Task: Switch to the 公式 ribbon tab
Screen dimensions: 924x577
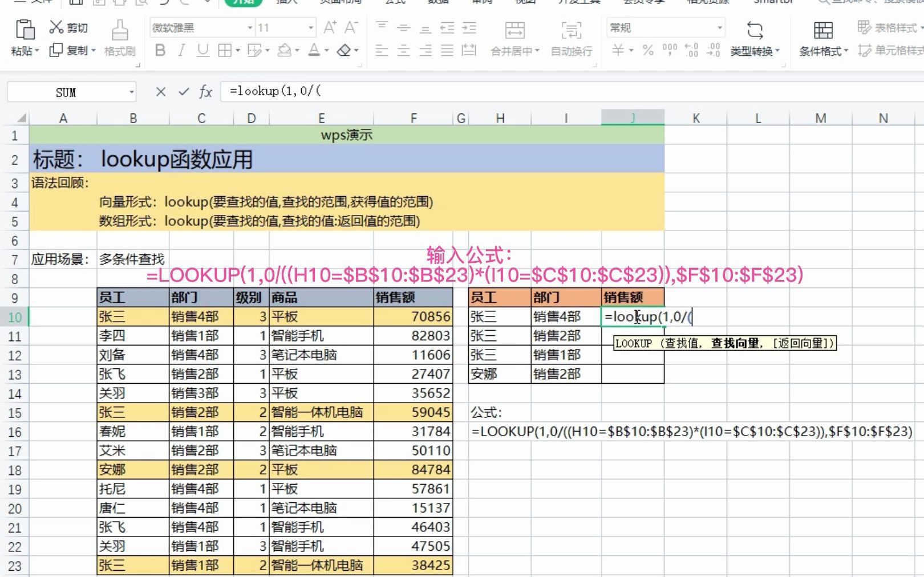Action: point(395,2)
